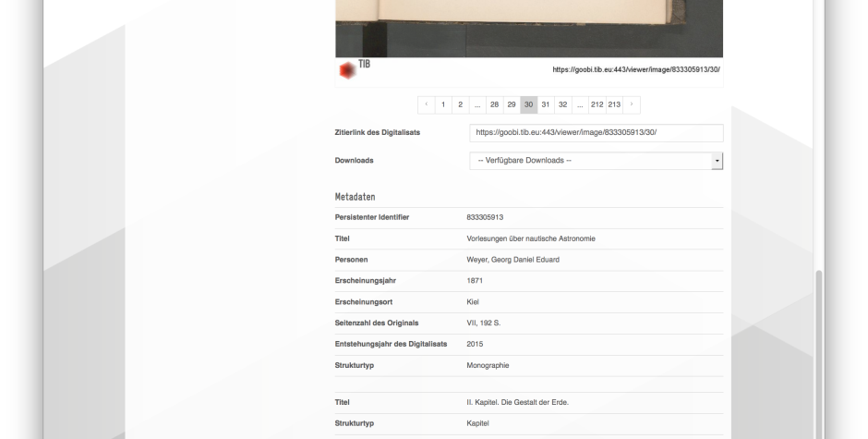Click the 'Entstehungsjahr des Digitalisats' label
This screenshot has height=439, width=868.
(391, 344)
